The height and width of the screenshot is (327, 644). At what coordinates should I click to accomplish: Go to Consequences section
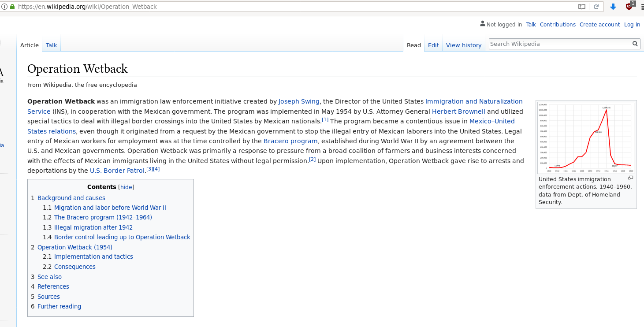75,267
